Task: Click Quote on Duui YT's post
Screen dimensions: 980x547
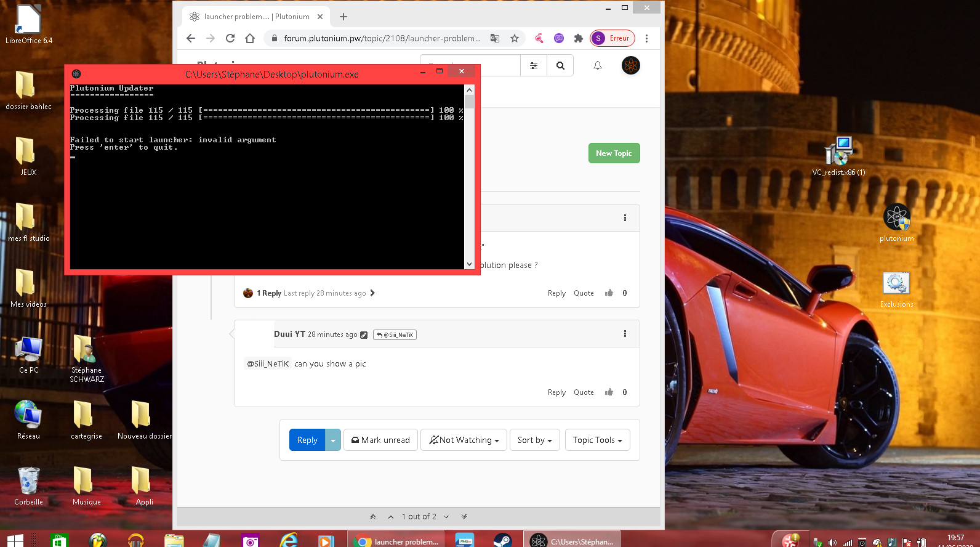Action: (584, 392)
